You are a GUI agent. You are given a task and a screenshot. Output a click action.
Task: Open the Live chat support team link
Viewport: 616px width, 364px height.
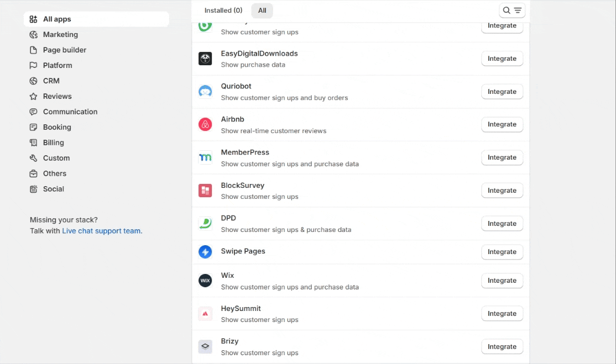(x=102, y=231)
